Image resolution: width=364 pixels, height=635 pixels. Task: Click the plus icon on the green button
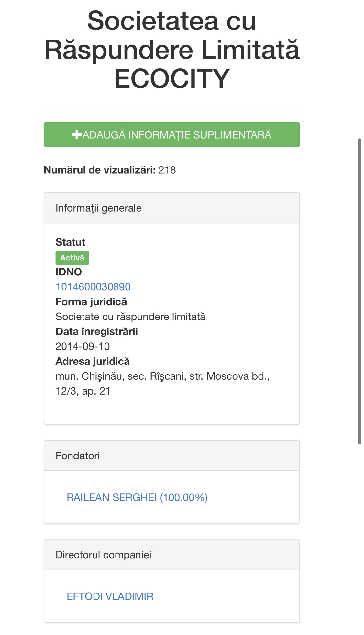[77, 135]
